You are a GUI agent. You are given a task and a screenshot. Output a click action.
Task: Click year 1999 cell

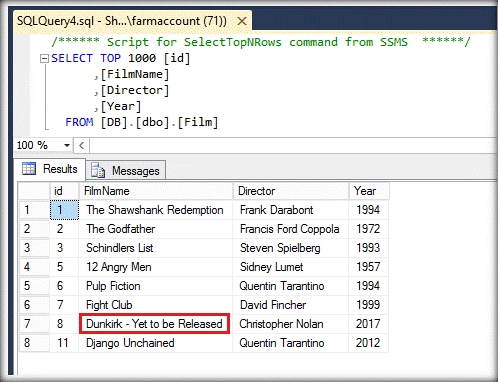click(x=369, y=305)
